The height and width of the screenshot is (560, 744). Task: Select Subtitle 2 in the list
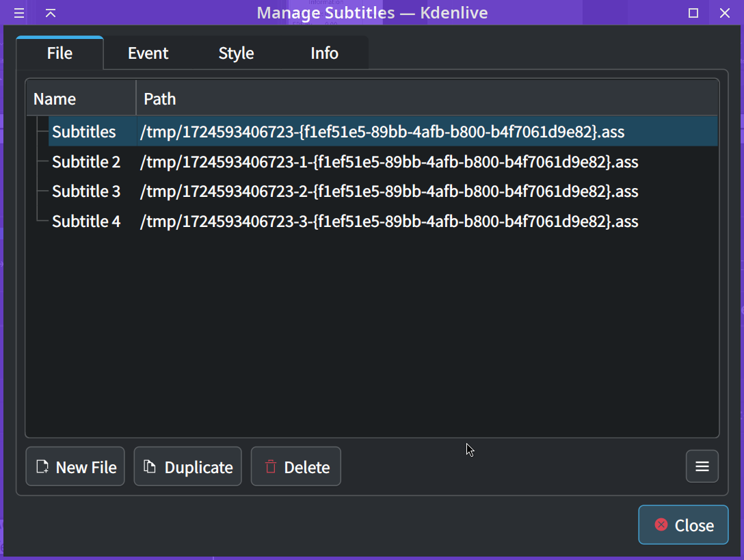[x=86, y=162]
